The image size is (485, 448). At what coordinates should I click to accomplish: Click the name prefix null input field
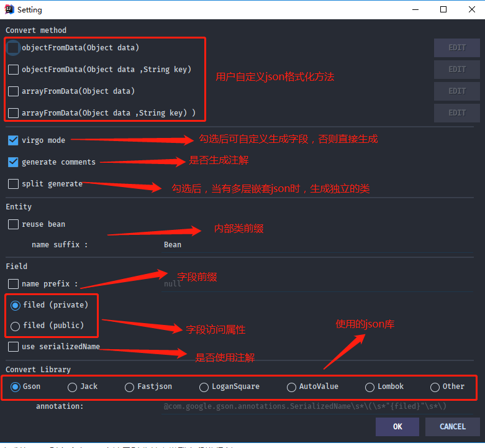pos(317,284)
